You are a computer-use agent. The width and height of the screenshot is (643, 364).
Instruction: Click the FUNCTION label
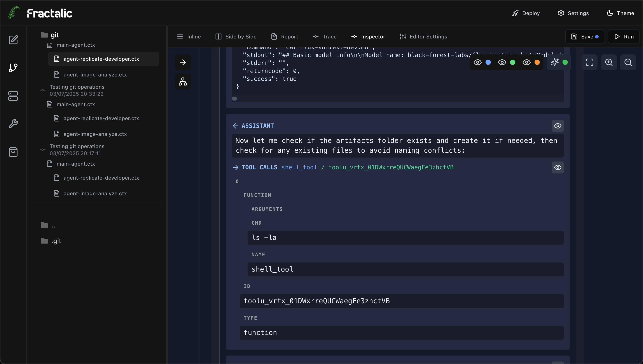click(257, 195)
